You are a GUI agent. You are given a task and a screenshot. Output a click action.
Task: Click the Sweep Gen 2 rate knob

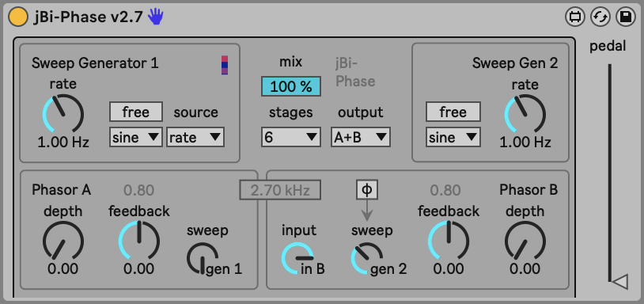pyautogui.click(x=525, y=114)
